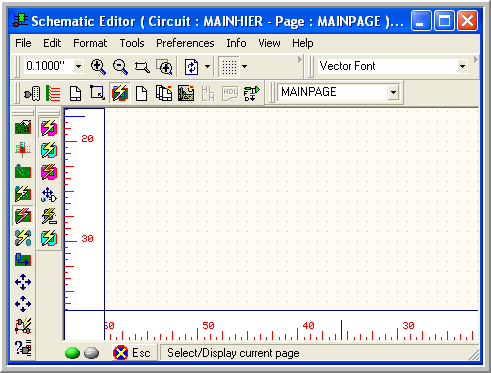Maximize the Schematic Editor window
The height and width of the screenshot is (373, 491).
tap(444, 21)
